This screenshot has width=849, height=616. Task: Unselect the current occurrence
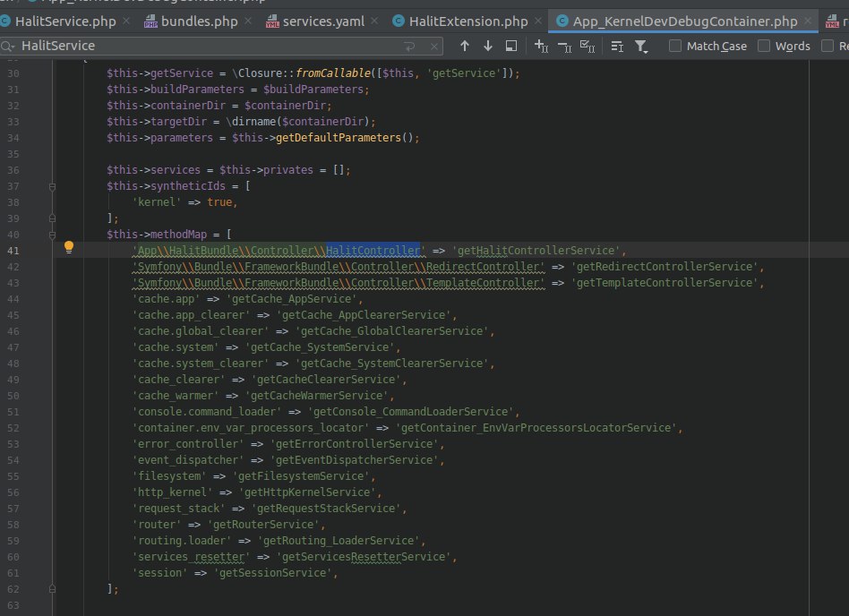click(x=564, y=47)
